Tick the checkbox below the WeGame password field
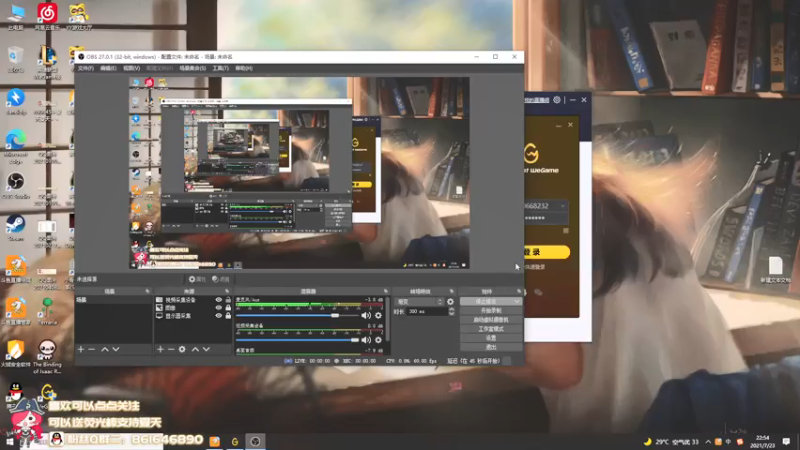800x450 pixels. coord(565,231)
